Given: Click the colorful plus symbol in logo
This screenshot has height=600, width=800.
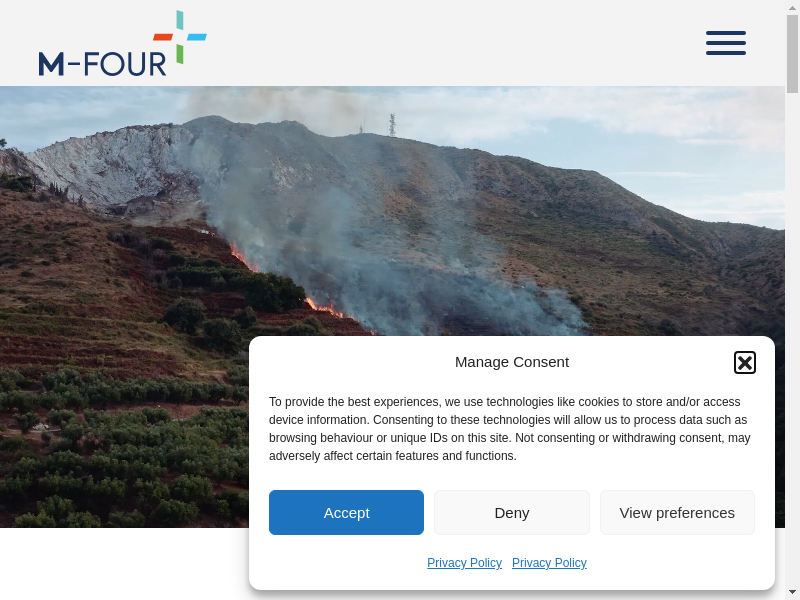Looking at the screenshot, I should click(180, 37).
